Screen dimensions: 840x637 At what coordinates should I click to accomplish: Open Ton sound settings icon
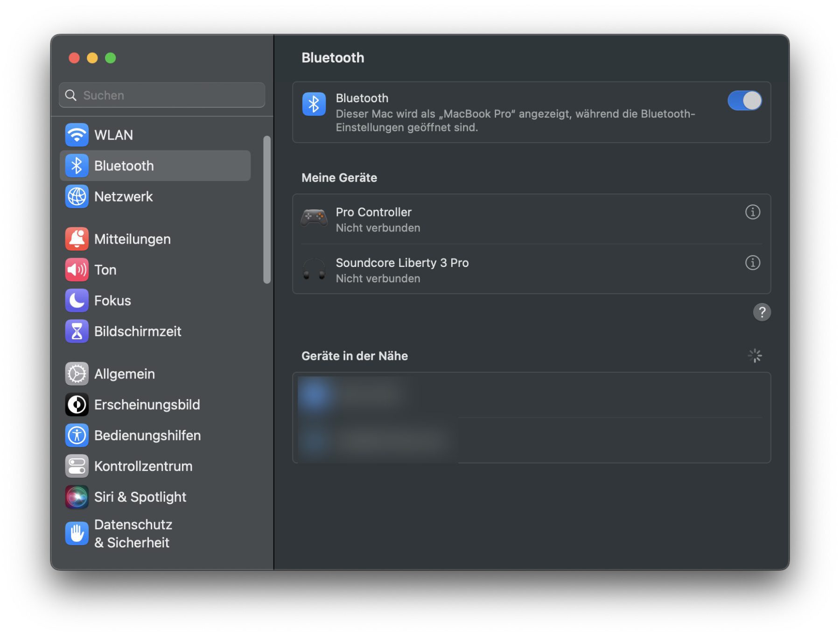point(77,270)
